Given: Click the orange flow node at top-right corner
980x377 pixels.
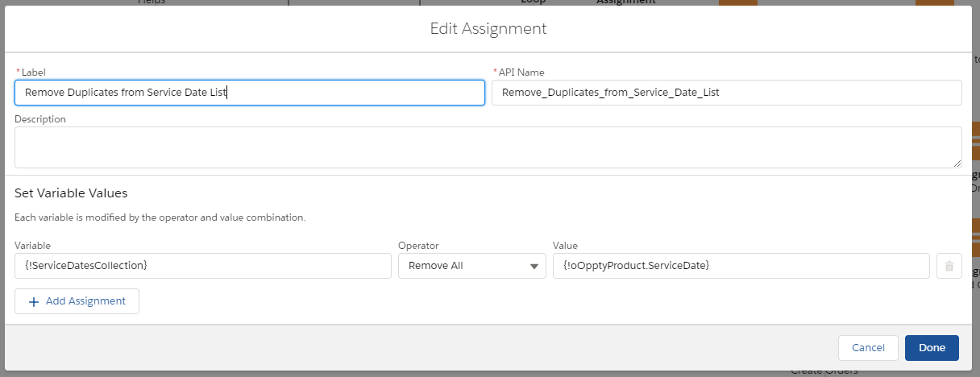Looking at the screenshot, I should 934,2.
